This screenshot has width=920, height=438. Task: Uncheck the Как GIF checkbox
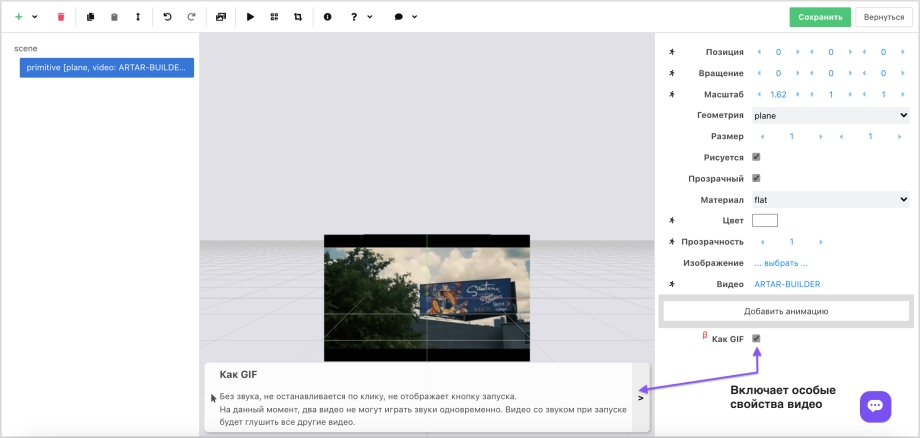click(x=756, y=338)
